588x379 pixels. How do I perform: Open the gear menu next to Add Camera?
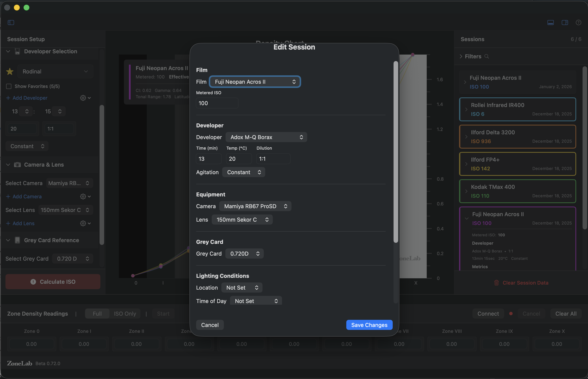tap(83, 196)
